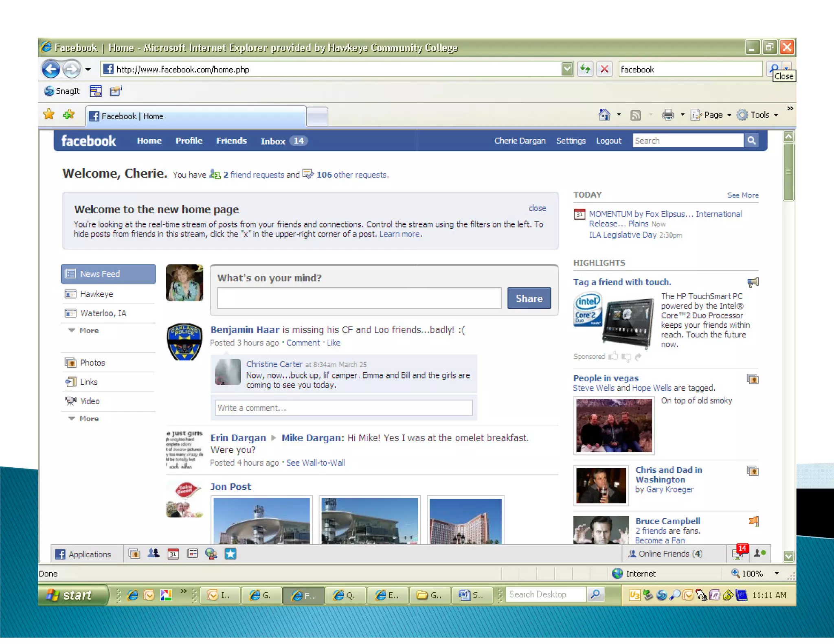Screen dimensions: 834x644
Task: Click Become a Fan of Bruce Campbell
Action: (x=660, y=541)
